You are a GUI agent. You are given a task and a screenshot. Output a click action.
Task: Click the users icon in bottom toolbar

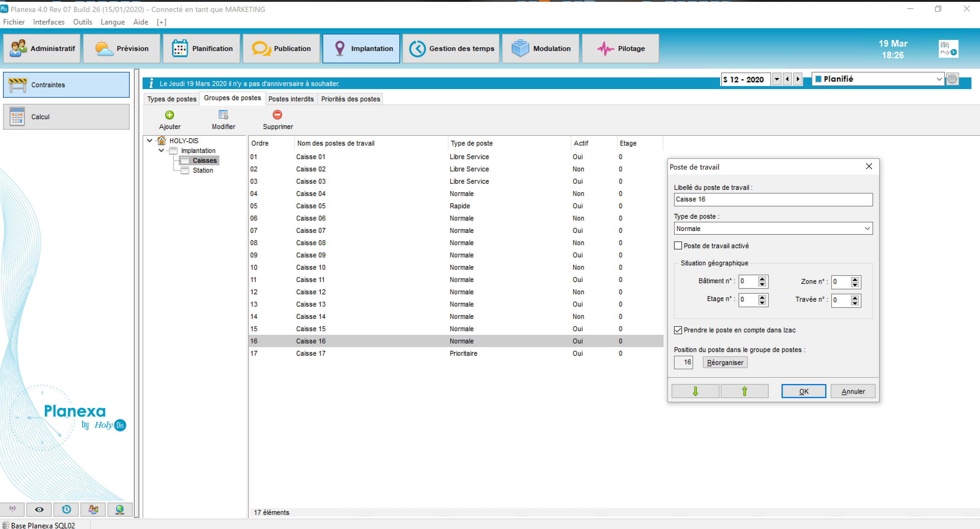point(93,509)
